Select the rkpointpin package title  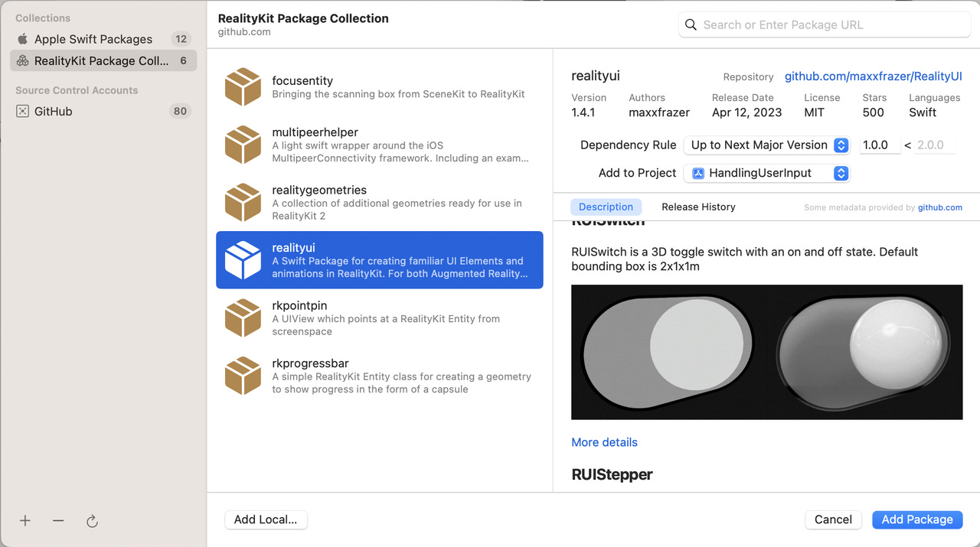(299, 305)
